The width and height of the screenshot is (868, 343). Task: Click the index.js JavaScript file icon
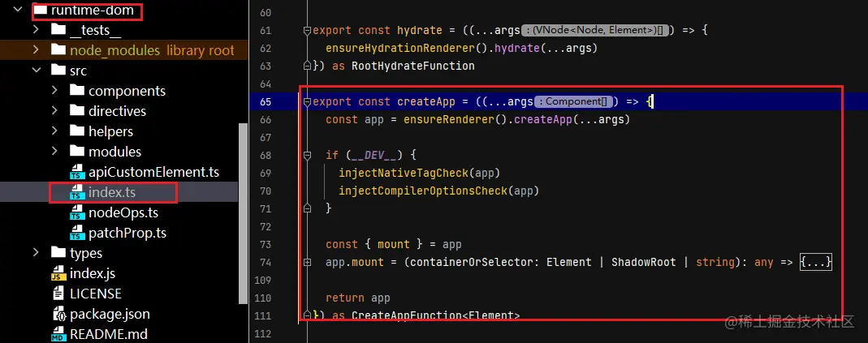point(58,274)
